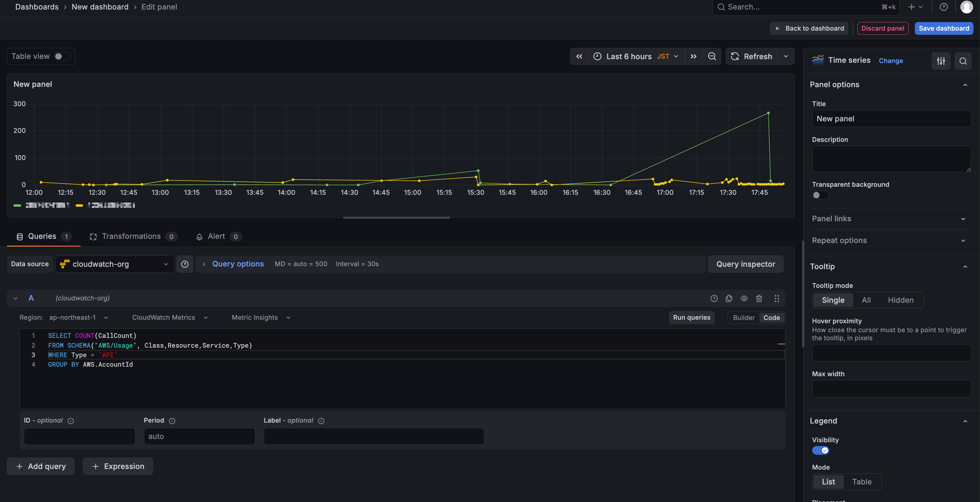Click the panel options search icon

963,61
